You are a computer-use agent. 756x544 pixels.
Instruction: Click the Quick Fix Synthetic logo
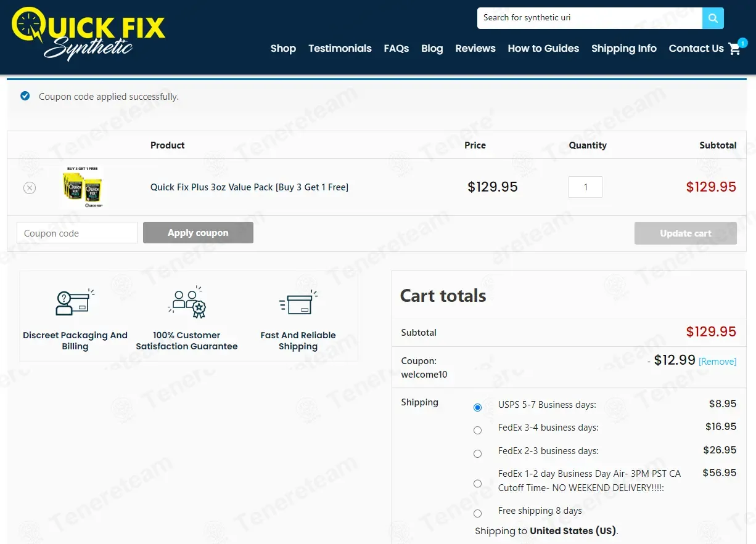(88, 34)
